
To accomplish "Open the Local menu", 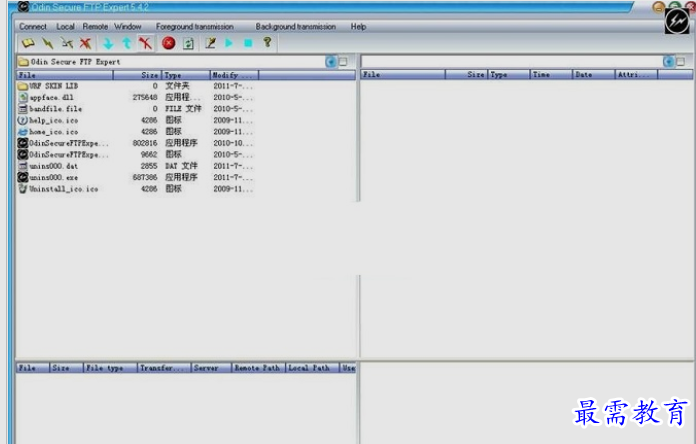I will [x=65, y=27].
